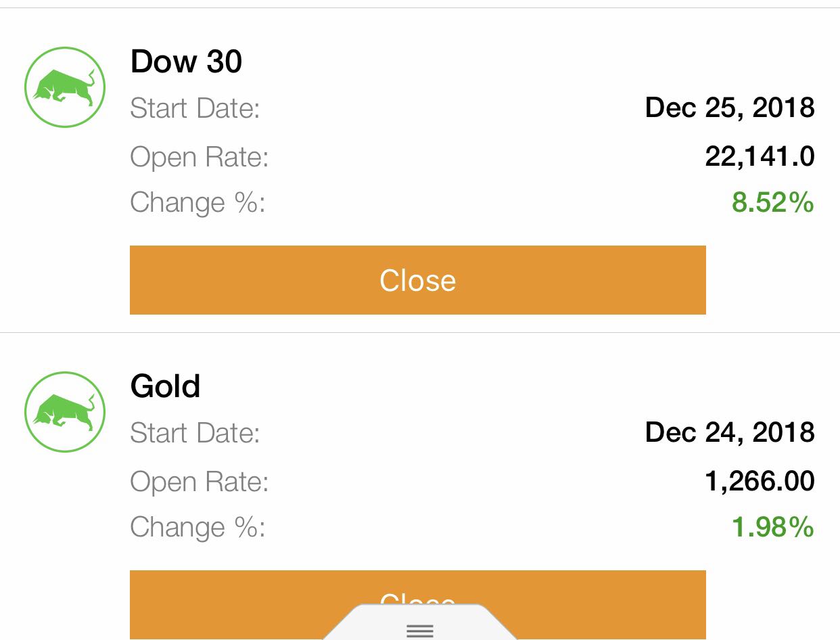Tap the 1,266.00 open rate value
The width and height of the screenshot is (840, 640).
[760, 482]
